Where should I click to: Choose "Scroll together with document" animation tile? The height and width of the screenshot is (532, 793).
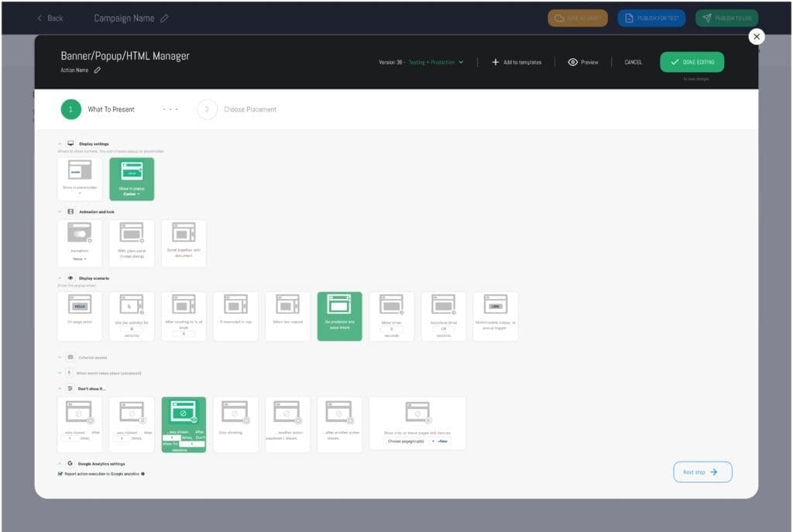[x=184, y=243]
